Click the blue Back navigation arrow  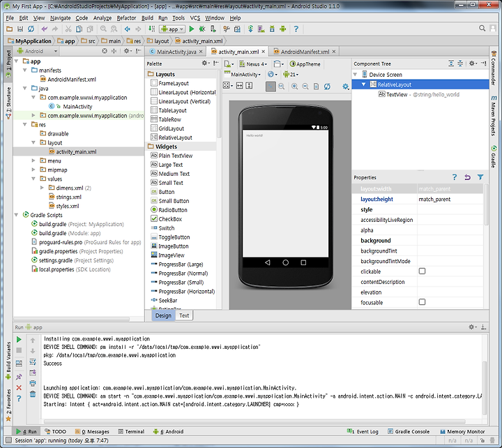(127, 29)
